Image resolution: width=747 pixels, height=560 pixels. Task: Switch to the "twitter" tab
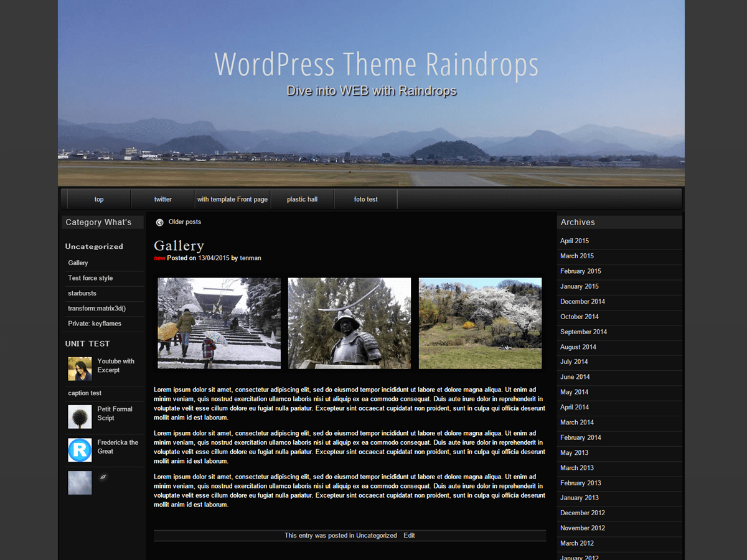coord(162,199)
